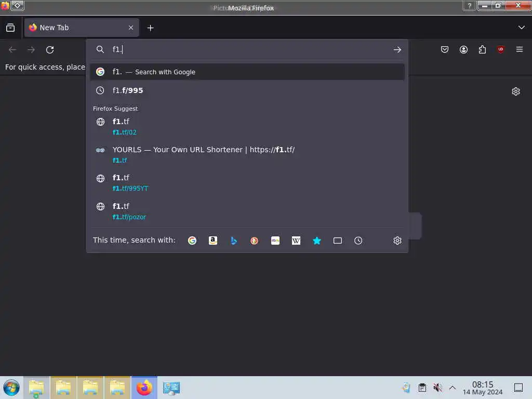Select the New Tab tab

[82, 28]
